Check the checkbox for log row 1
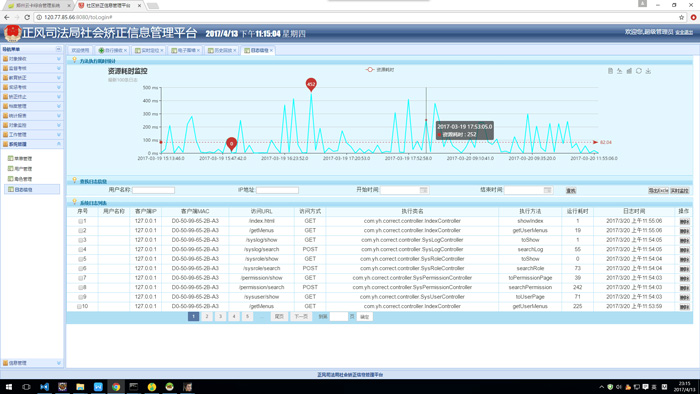Viewport: 700px width, 394px height. 81,221
